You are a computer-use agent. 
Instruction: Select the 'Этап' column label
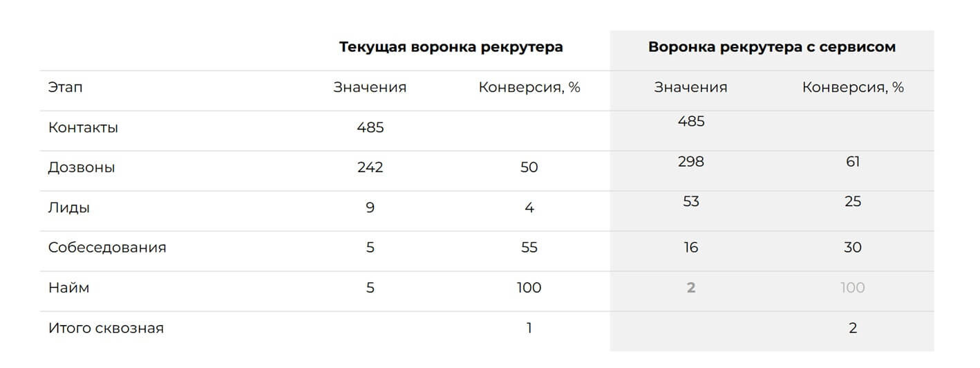[x=66, y=87]
